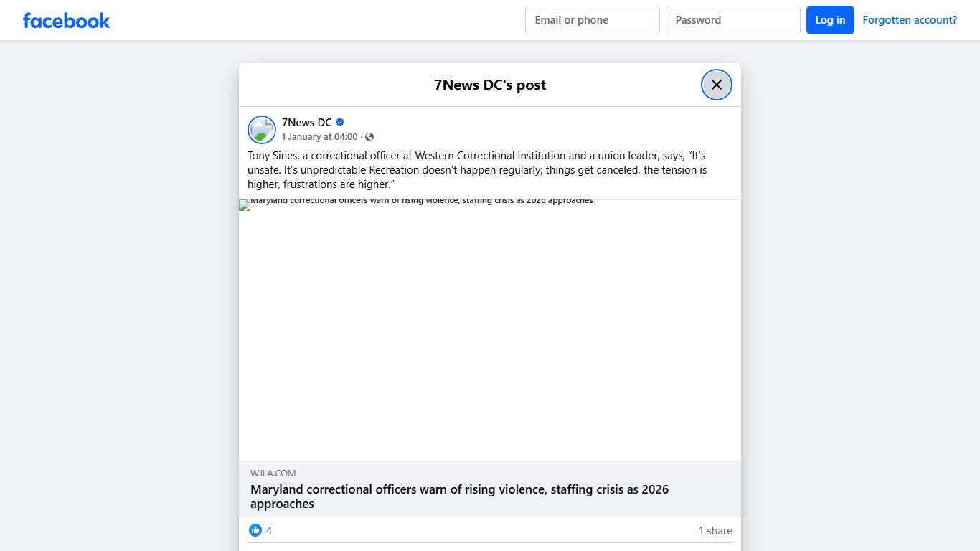Click the broken image icon in preview
This screenshot has width=980, height=551.
[244, 205]
